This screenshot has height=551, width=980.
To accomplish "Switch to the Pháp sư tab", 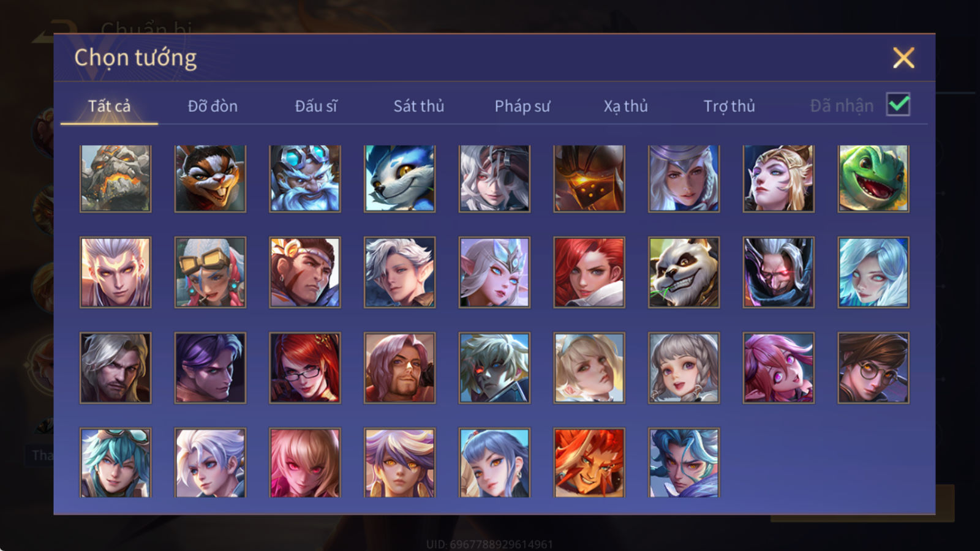I will (x=522, y=106).
